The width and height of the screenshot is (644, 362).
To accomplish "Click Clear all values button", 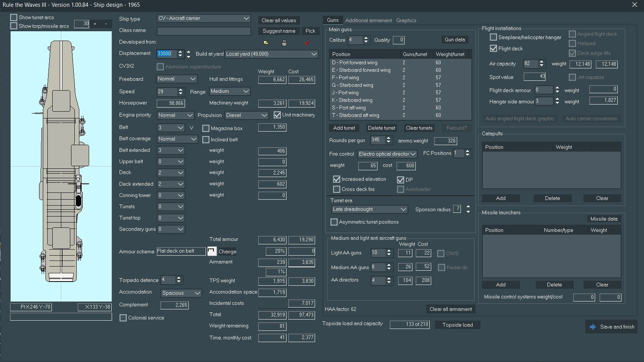I will coord(279,20).
